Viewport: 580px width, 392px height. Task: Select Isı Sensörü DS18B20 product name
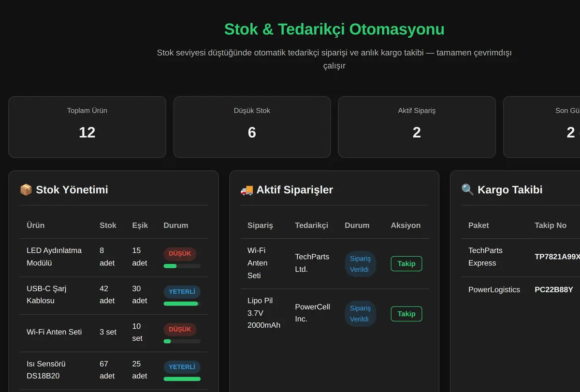coord(46,370)
